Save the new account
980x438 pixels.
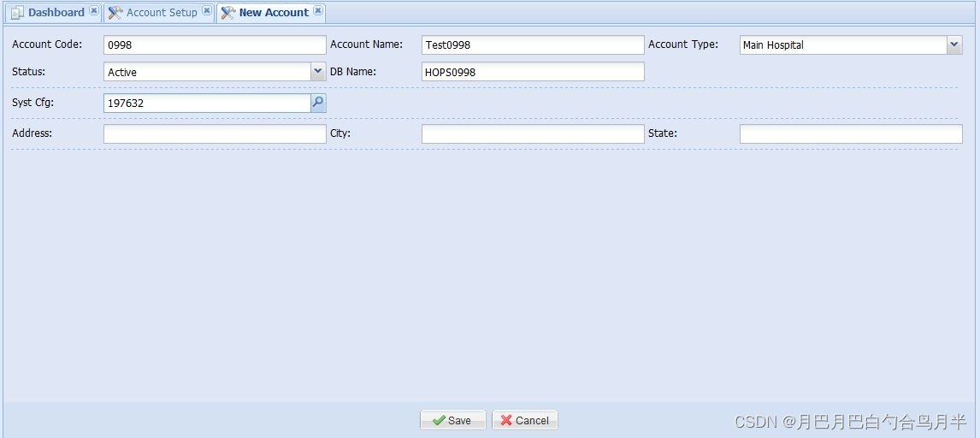[452, 421]
